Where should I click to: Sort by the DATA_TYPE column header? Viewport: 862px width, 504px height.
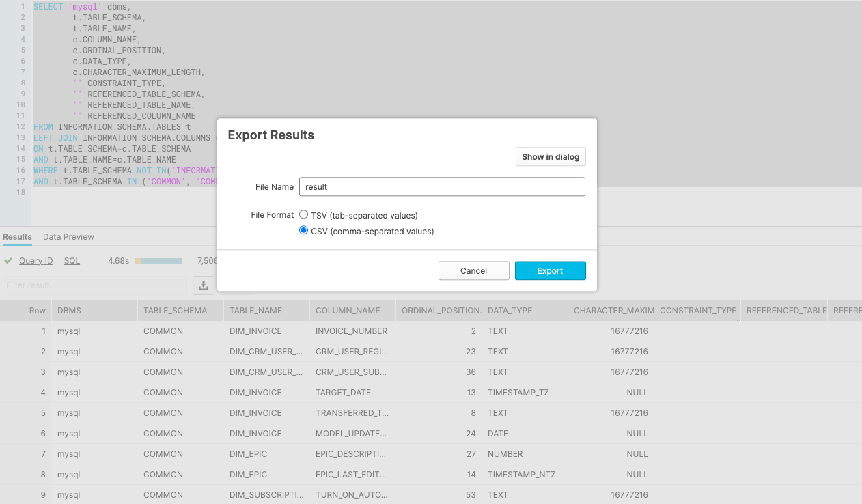coord(510,311)
